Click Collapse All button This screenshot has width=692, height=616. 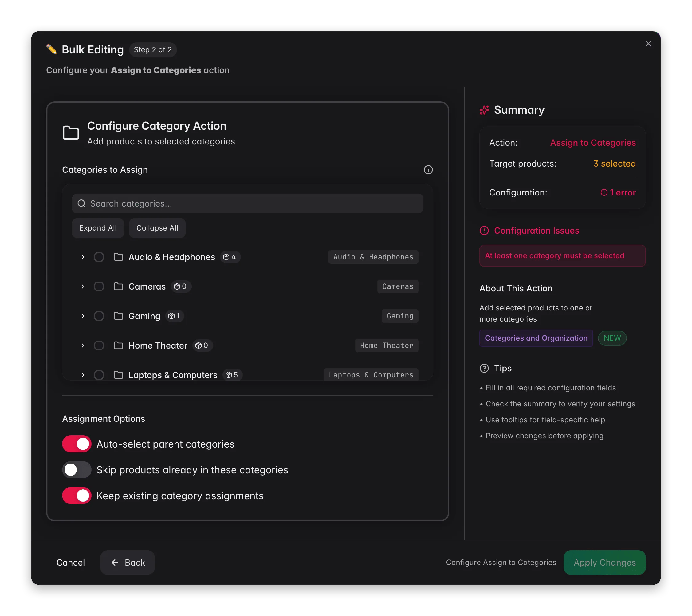click(x=157, y=228)
